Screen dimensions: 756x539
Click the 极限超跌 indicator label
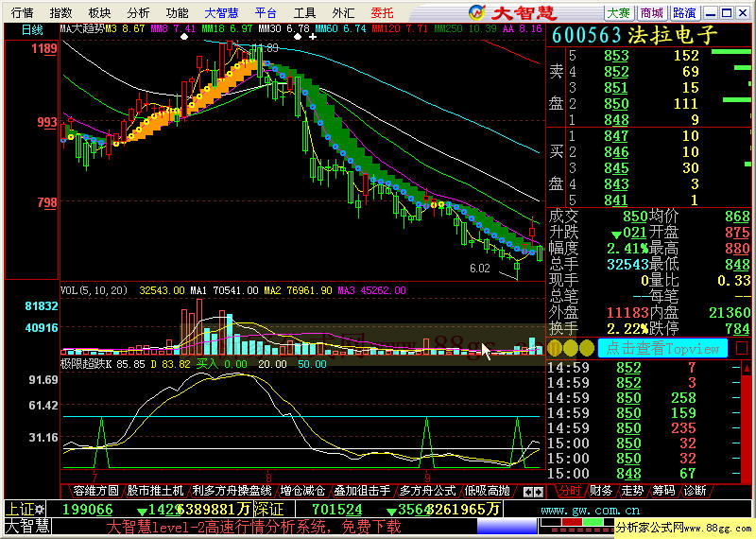[82, 364]
